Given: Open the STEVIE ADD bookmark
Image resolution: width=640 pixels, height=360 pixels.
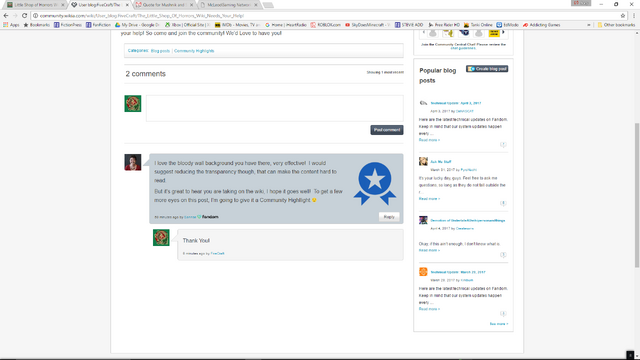Looking at the screenshot, I should 409,25.
